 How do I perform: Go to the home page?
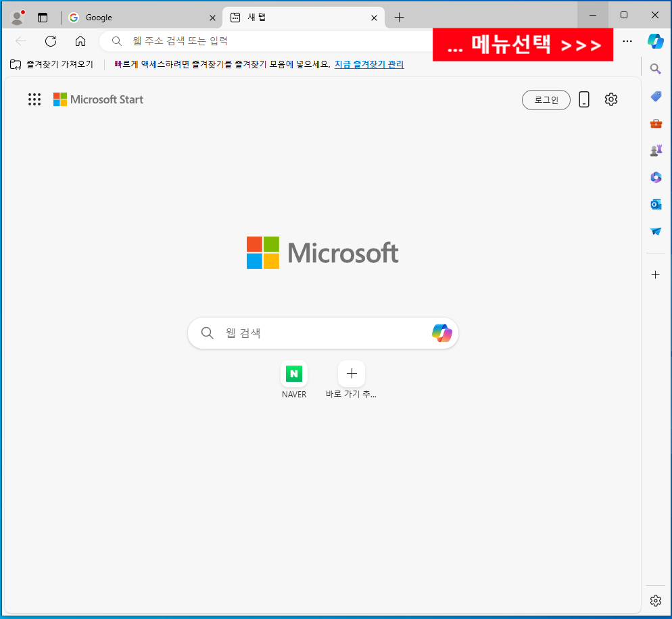pyautogui.click(x=80, y=41)
